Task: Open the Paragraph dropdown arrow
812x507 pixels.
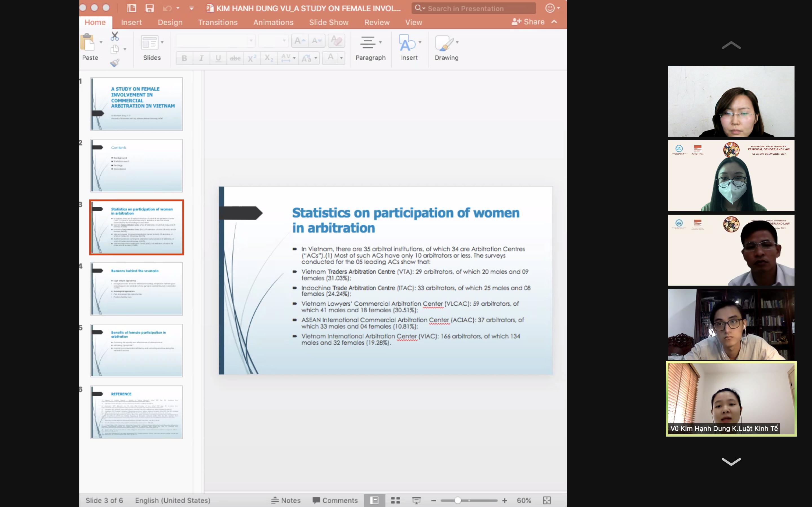Action: (380, 42)
